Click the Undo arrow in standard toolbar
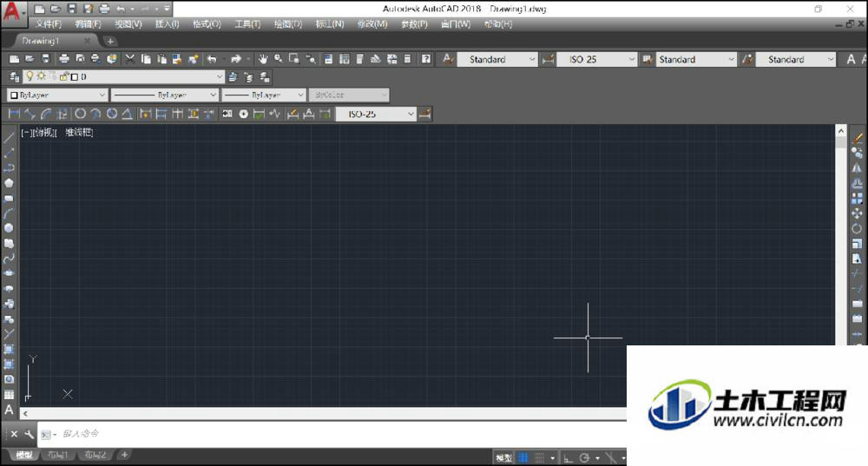868x466 pixels. pyautogui.click(x=212, y=59)
